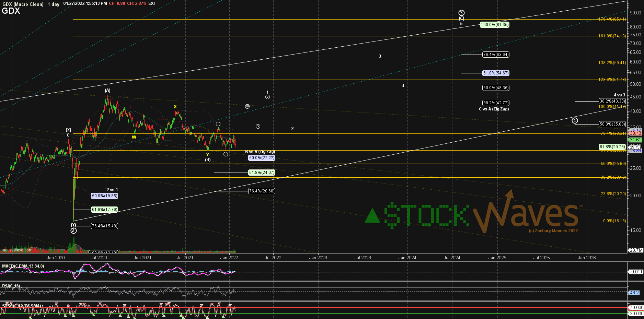Viewport: 644px width, 319px height.
Task: Click the Jan-2022 date on the time axis
Action: (229, 258)
